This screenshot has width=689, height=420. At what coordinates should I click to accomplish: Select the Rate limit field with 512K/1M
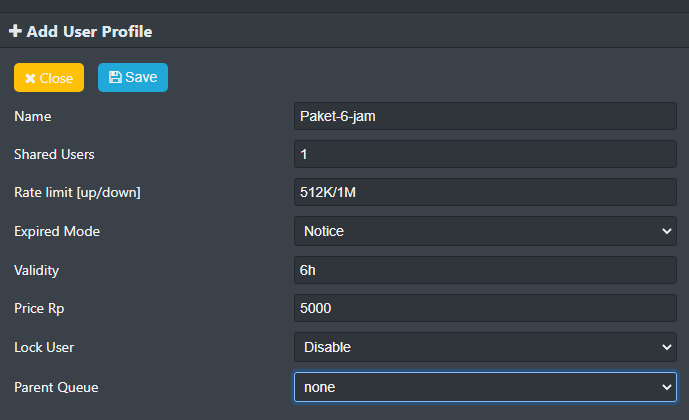(x=485, y=193)
